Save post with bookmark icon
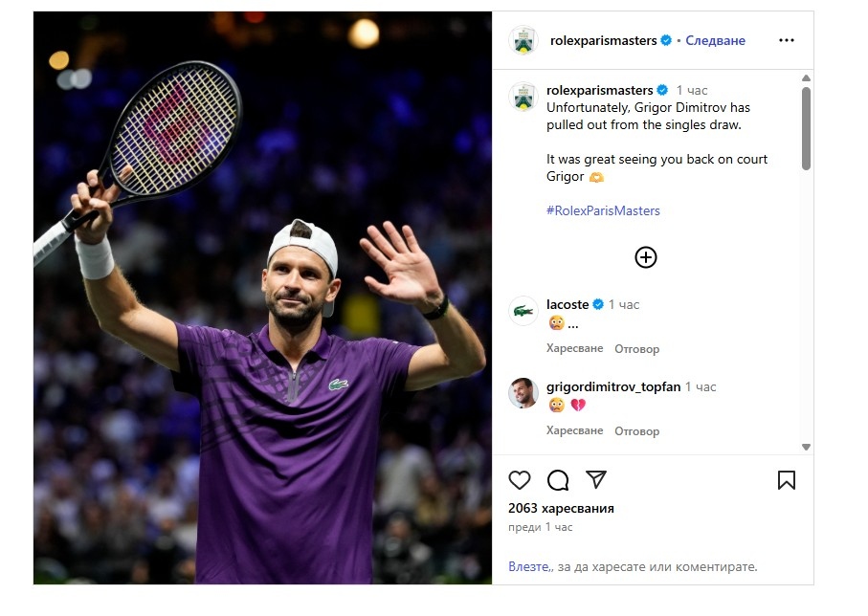 (x=786, y=480)
